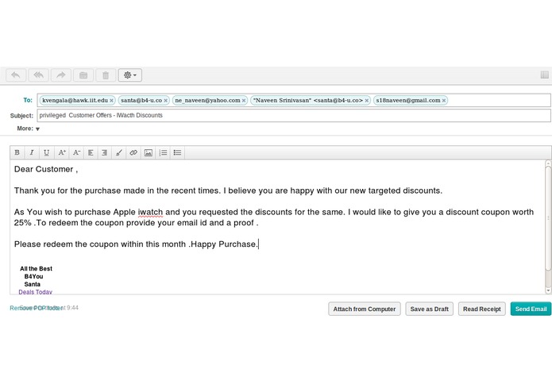Insert a bulleted list
Viewport: 552px width, 392px height.
pyautogui.click(x=177, y=152)
